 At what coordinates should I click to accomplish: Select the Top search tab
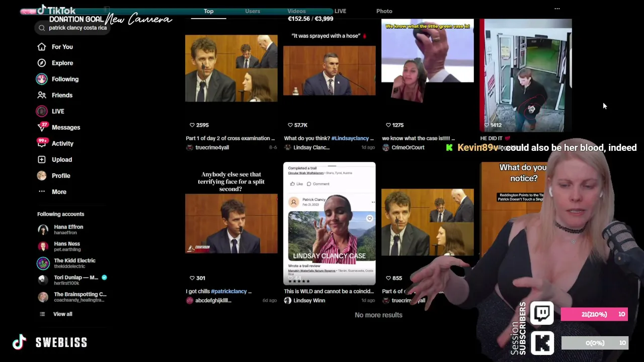(208, 11)
